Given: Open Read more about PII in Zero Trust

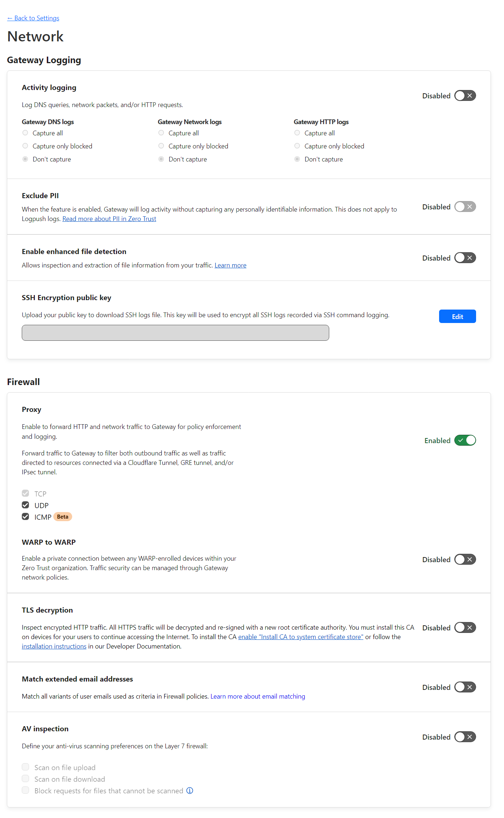Looking at the screenshot, I should 109,219.
